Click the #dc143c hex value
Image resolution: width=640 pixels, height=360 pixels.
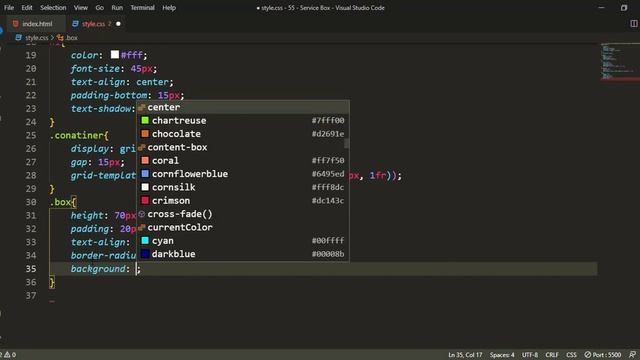(328, 200)
